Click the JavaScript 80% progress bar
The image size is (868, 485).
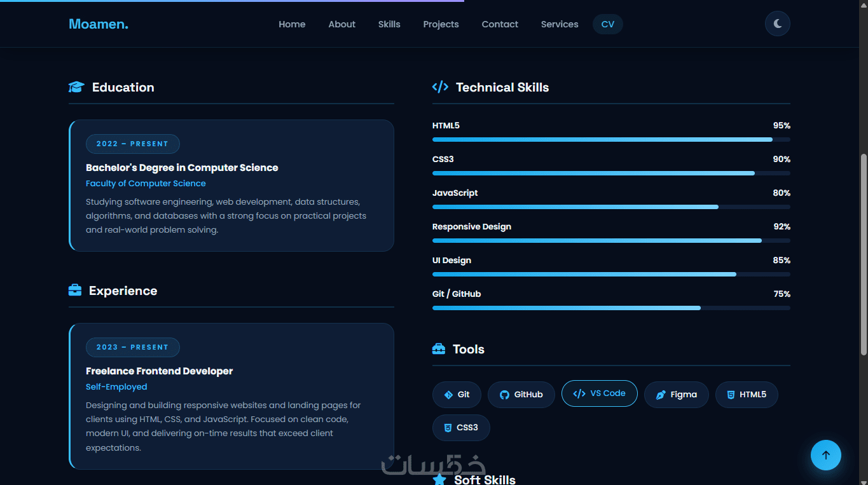[x=611, y=207]
